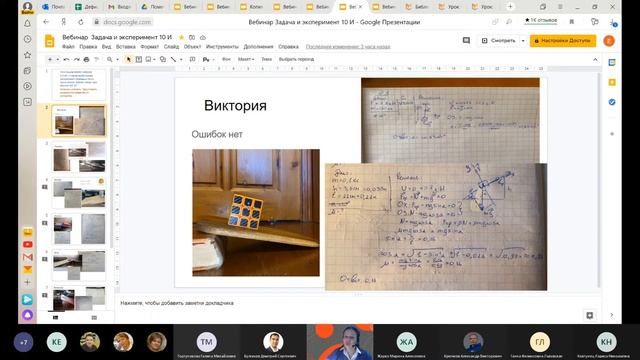Screen dimensions: 640x360
Task: Open the Google Slides home icon
Action: coord(49,41)
